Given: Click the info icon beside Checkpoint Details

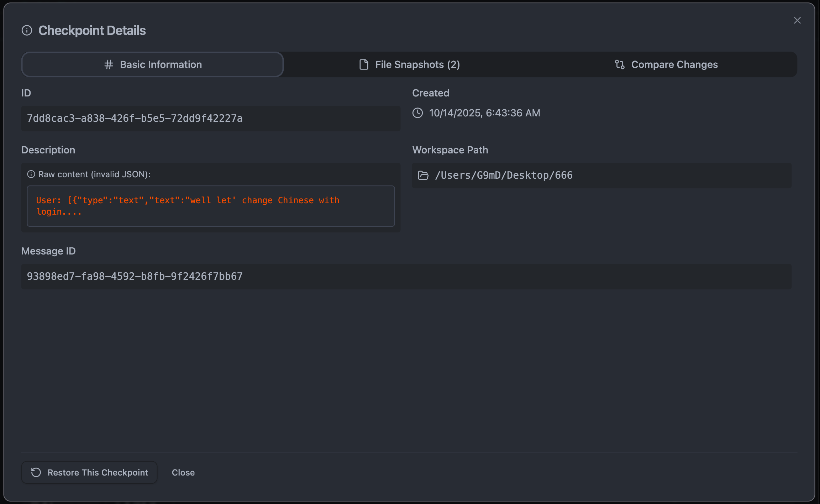Looking at the screenshot, I should click(27, 31).
